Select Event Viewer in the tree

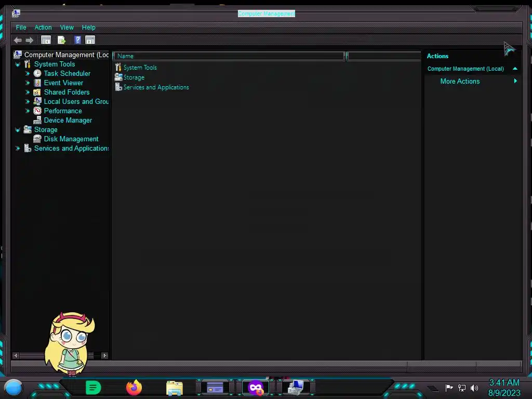tap(63, 83)
